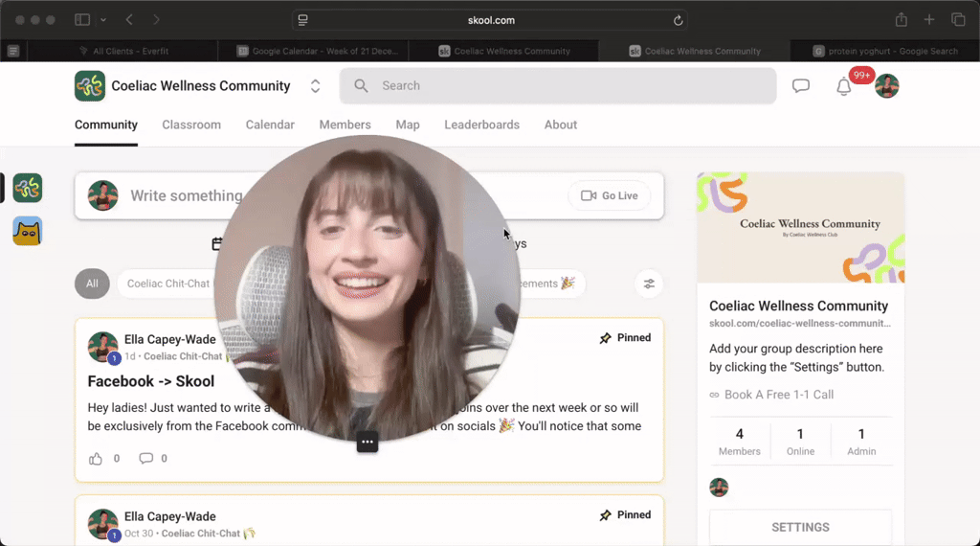
Task: Open Book A Free 1-1 Call link
Action: tap(779, 395)
